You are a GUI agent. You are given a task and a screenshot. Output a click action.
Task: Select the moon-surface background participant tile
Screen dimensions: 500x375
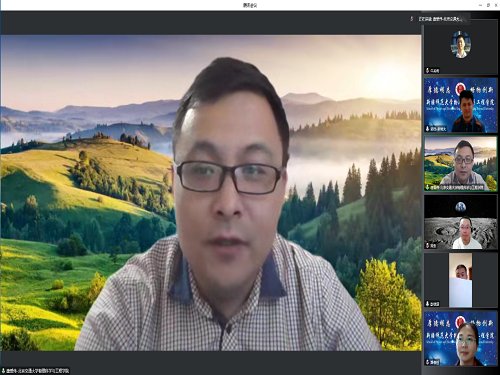click(461, 222)
